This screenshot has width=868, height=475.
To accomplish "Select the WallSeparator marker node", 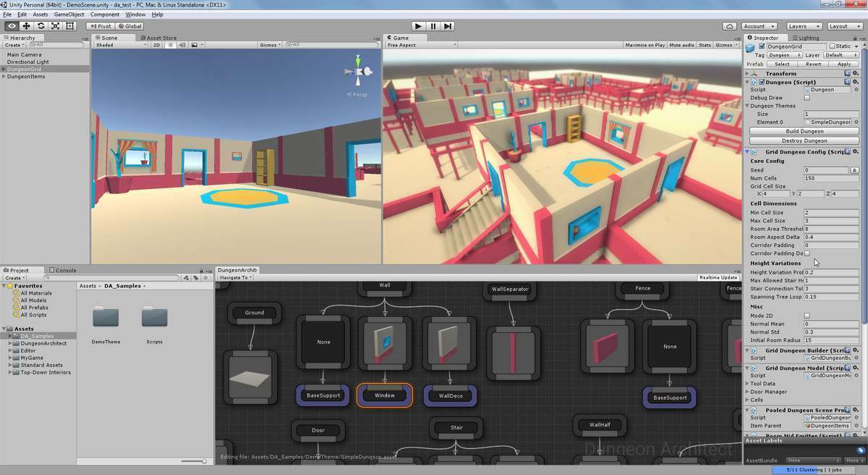I will (511, 289).
